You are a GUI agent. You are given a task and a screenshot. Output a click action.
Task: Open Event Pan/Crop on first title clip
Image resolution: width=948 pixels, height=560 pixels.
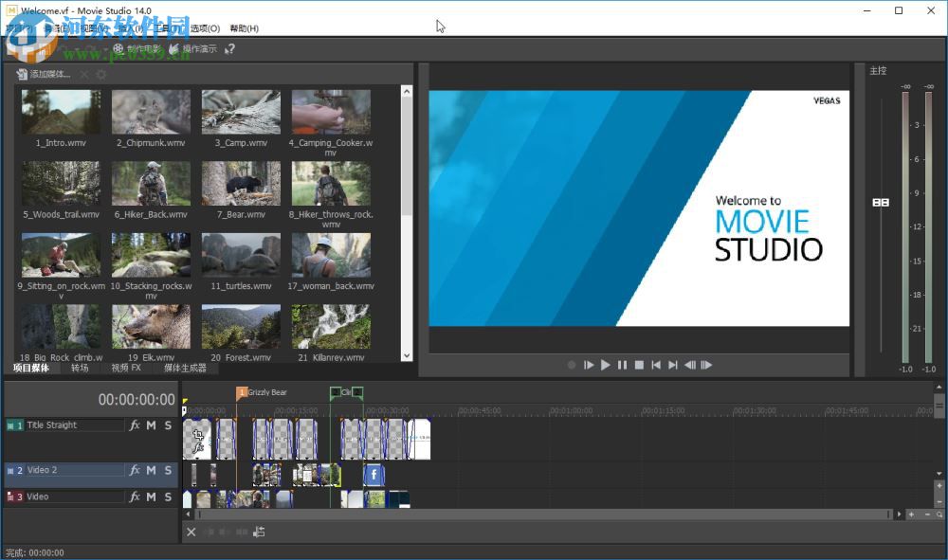pyautogui.click(x=198, y=434)
